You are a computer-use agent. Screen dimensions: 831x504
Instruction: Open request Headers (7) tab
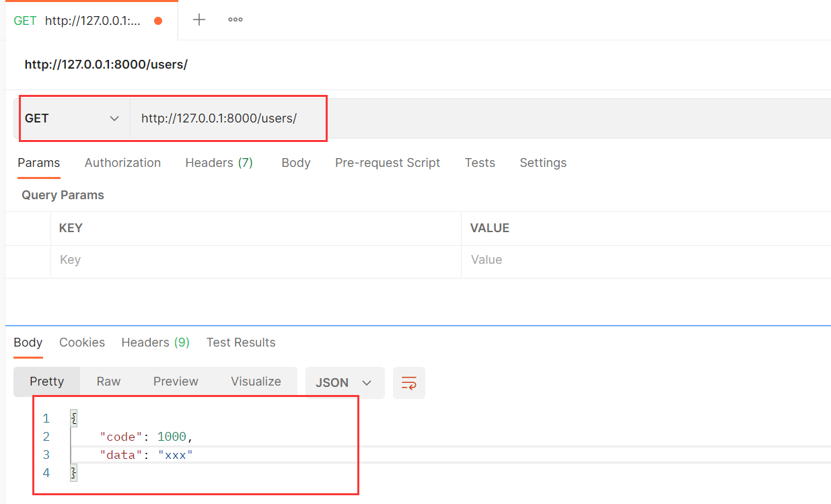pyautogui.click(x=219, y=163)
